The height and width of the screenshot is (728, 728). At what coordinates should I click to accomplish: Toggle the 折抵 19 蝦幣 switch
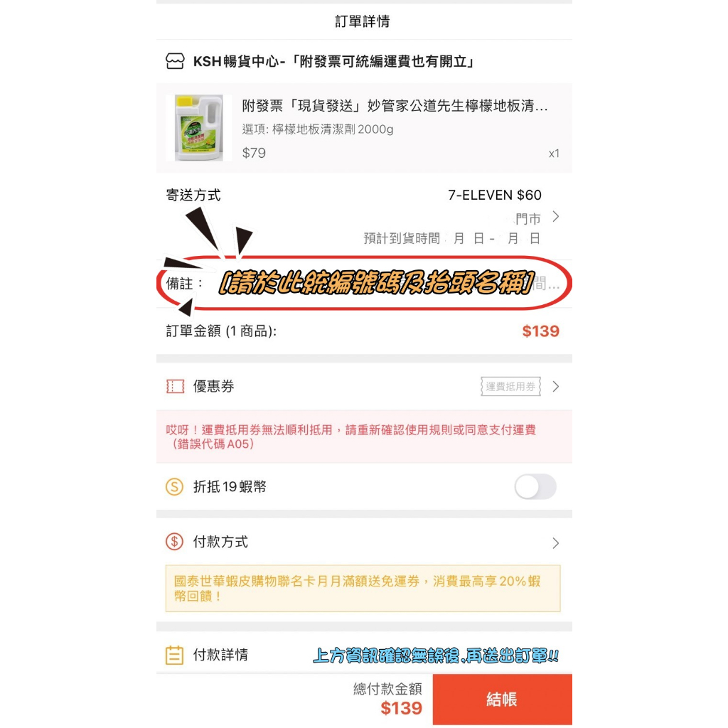point(535,486)
